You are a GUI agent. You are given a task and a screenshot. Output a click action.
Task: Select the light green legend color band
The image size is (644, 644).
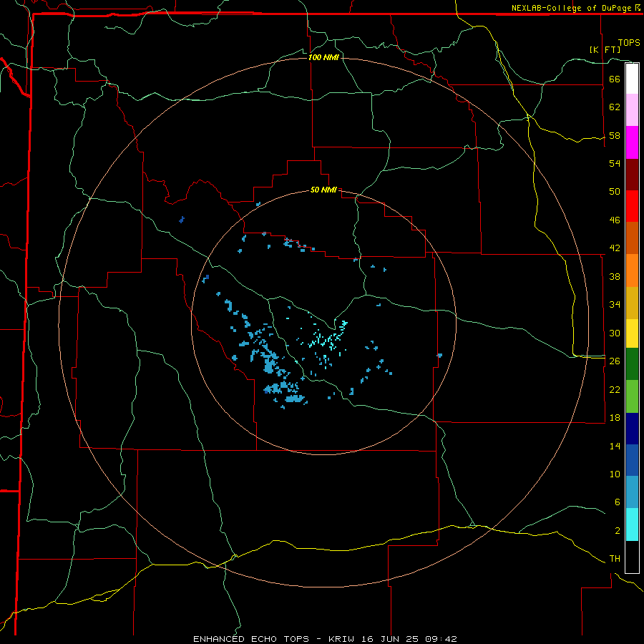pyautogui.click(x=632, y=396)
